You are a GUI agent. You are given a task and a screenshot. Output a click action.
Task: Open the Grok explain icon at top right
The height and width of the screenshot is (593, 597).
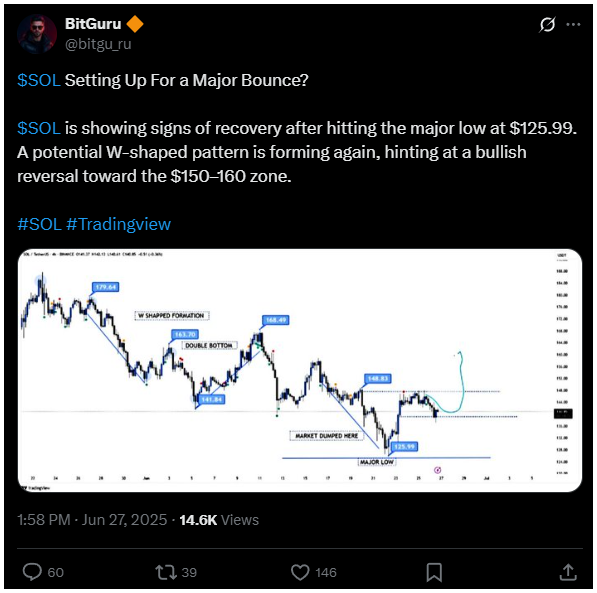pos(548,25)
